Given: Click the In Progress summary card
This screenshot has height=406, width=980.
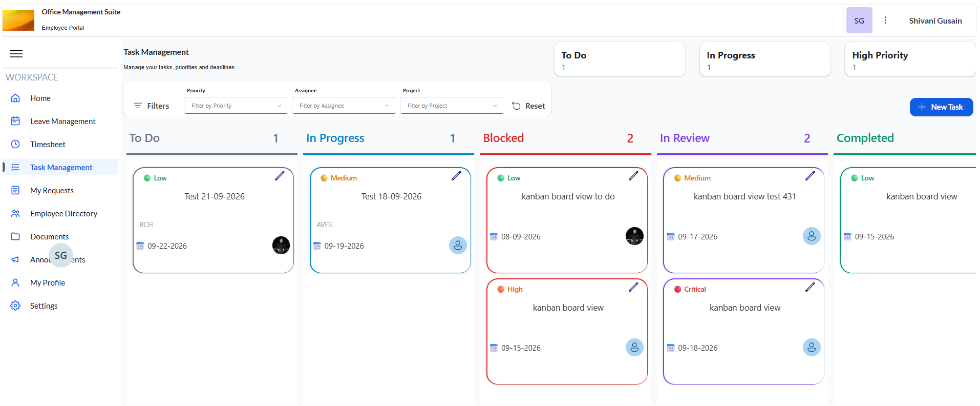Looking at the screenshot, I should 765,59.
